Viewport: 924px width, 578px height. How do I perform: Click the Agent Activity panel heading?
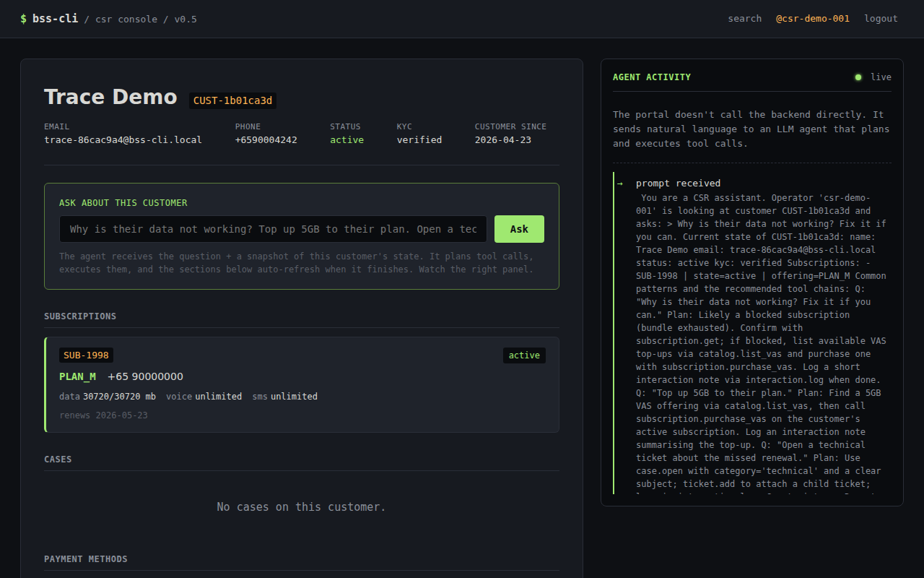[x=651, y=77]
